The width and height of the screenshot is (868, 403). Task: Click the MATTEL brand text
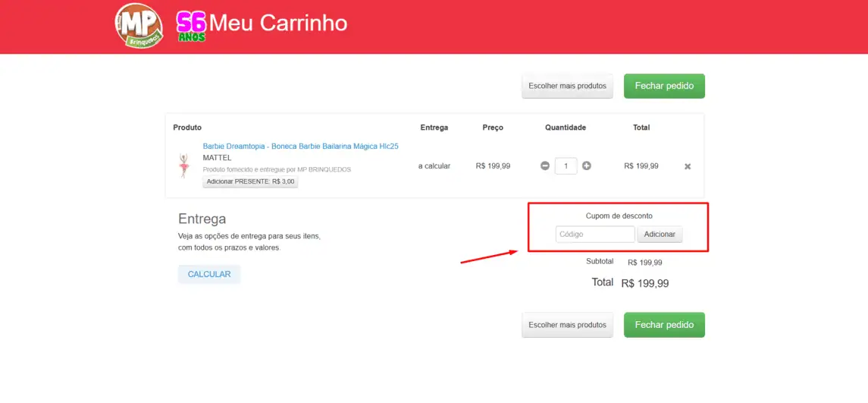point(217,158)
